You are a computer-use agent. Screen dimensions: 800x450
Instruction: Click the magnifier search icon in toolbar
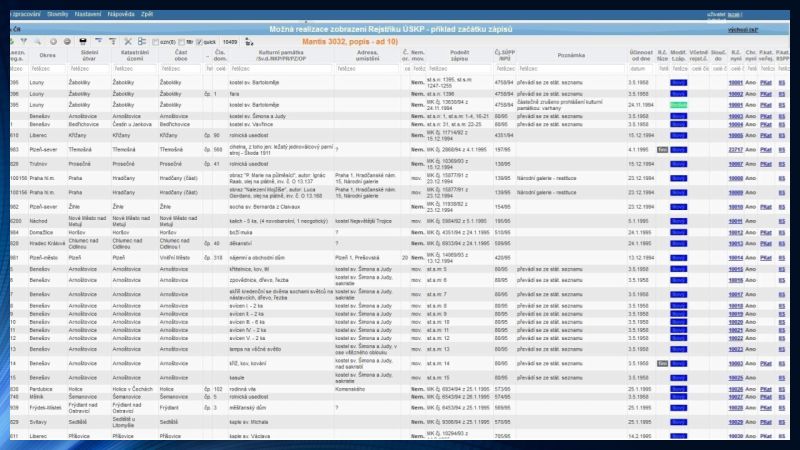(x=38, y=41)
